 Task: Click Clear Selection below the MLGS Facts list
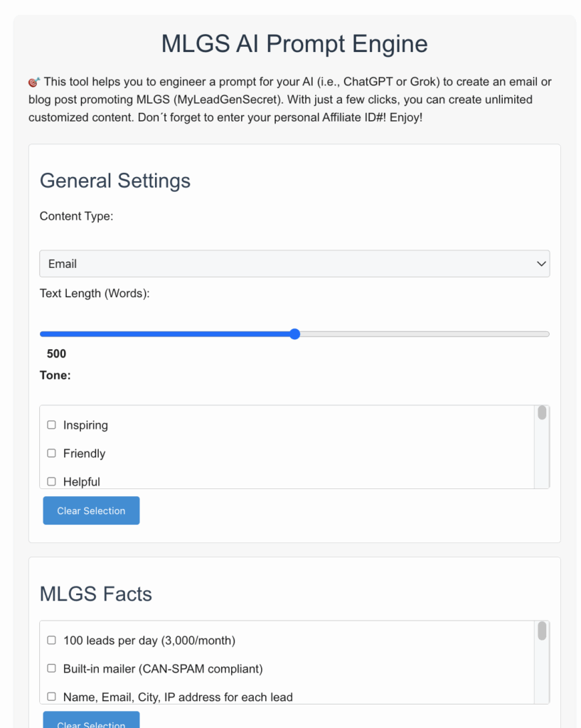coord(91,721)
